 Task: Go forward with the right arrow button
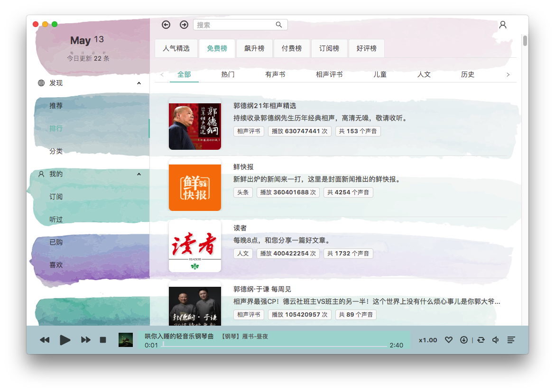184,25
